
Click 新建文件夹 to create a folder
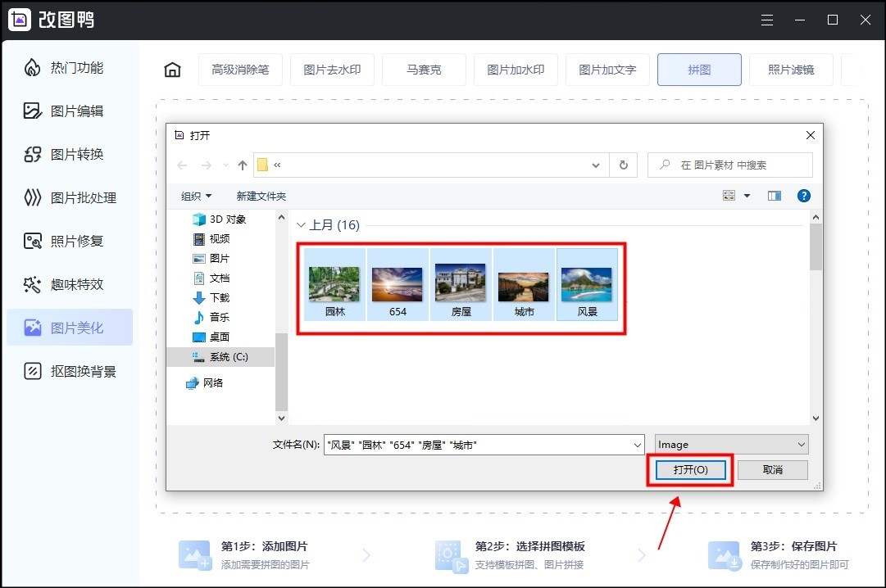tap(261, 196)
